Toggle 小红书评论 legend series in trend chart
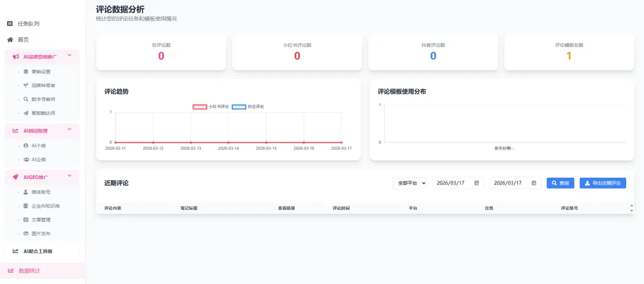This screenshot has height=284, width=644. click(x=211, y=106)
